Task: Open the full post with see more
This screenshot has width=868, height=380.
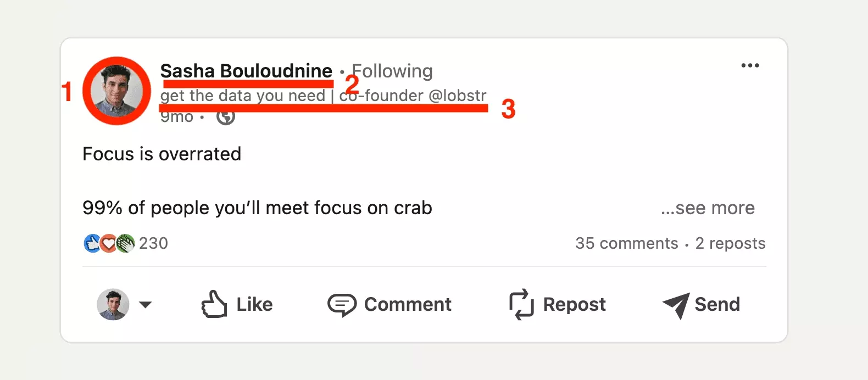Action: (x=708, y=208)
